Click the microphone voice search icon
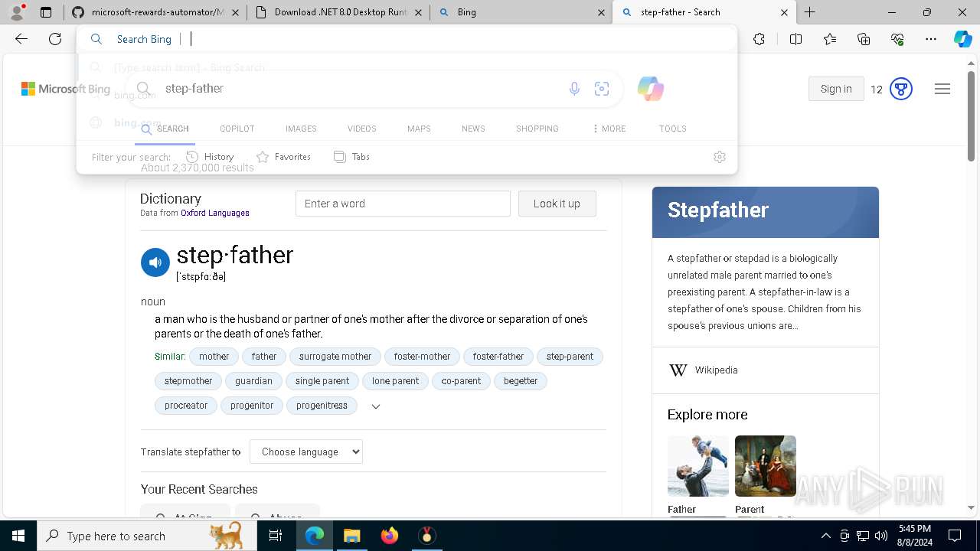 tap(574, 89)
